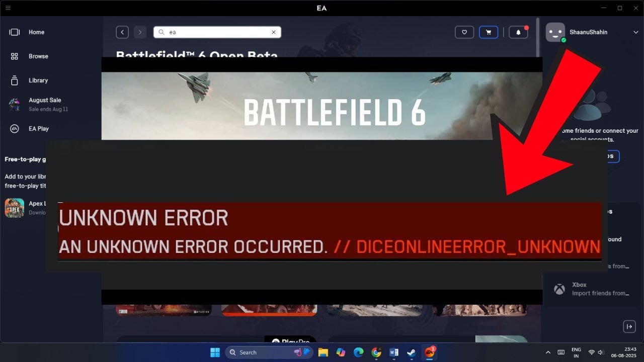Clear the search box with the X

(x=274, y=32)
